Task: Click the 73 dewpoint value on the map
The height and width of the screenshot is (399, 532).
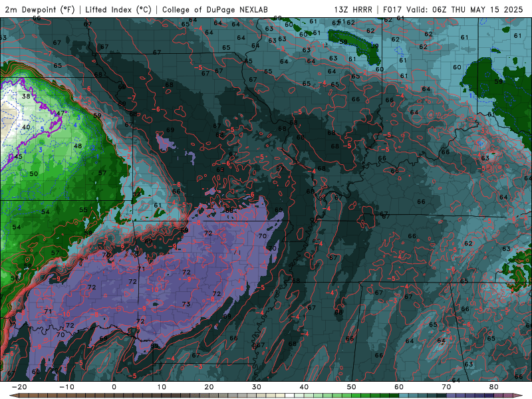Action: 186,304
